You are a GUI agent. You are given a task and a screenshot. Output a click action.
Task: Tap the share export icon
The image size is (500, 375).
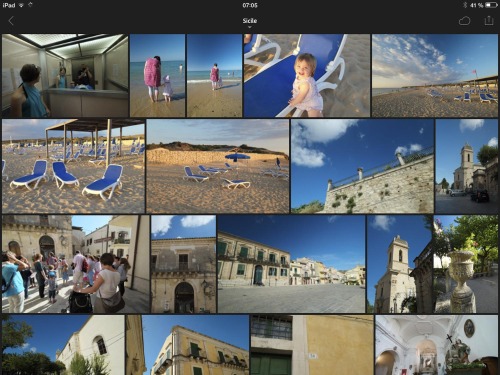(x=489, y=20)
